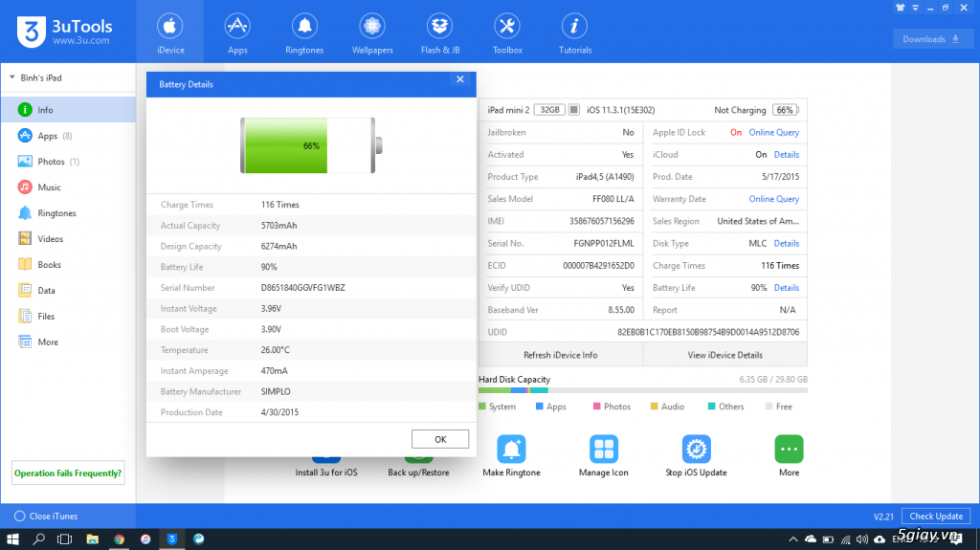Click the Make Ringtone icon
980x550 pixels.
pyautogui.click(x=511, y=449)
